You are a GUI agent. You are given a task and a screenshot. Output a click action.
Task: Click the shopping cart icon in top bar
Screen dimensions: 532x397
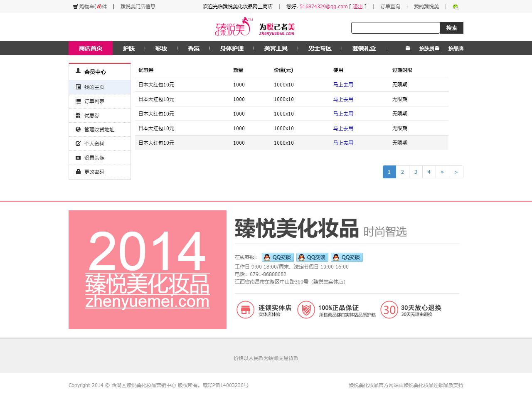pyautogui.click(x=75, y=7)
